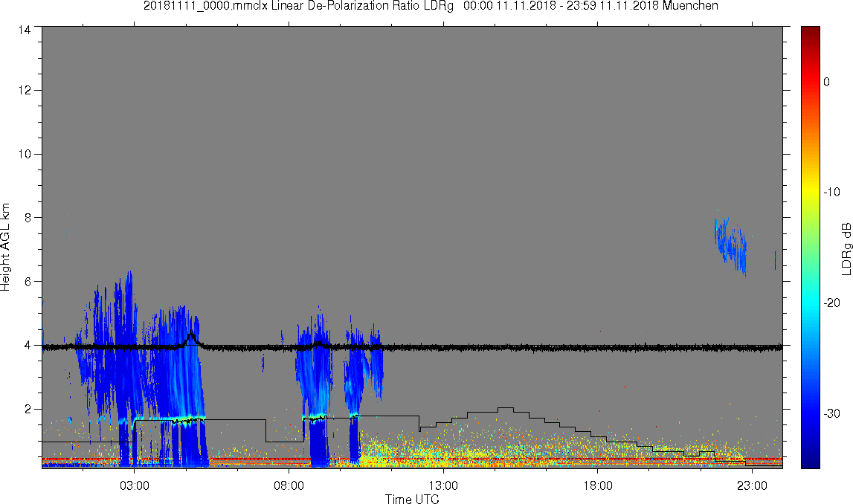Click the height tick label 6
The width and height of the screenshot is (853, 504).
click(x=28, y=282)
